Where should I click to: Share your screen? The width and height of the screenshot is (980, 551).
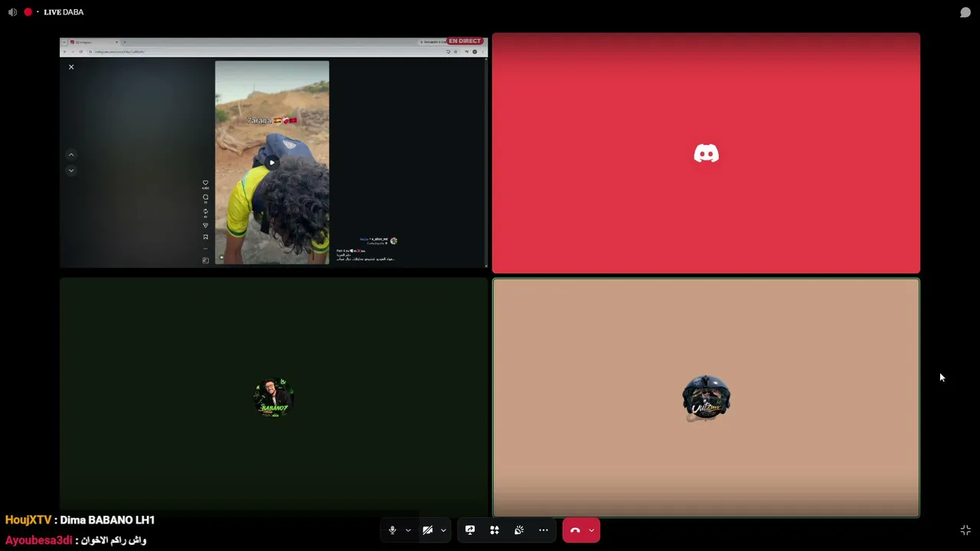pyautogui.click(x=470, y=530)
